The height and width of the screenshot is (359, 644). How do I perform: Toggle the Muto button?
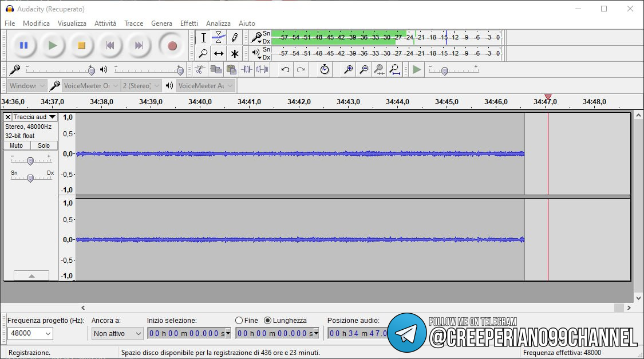(17, 145)
